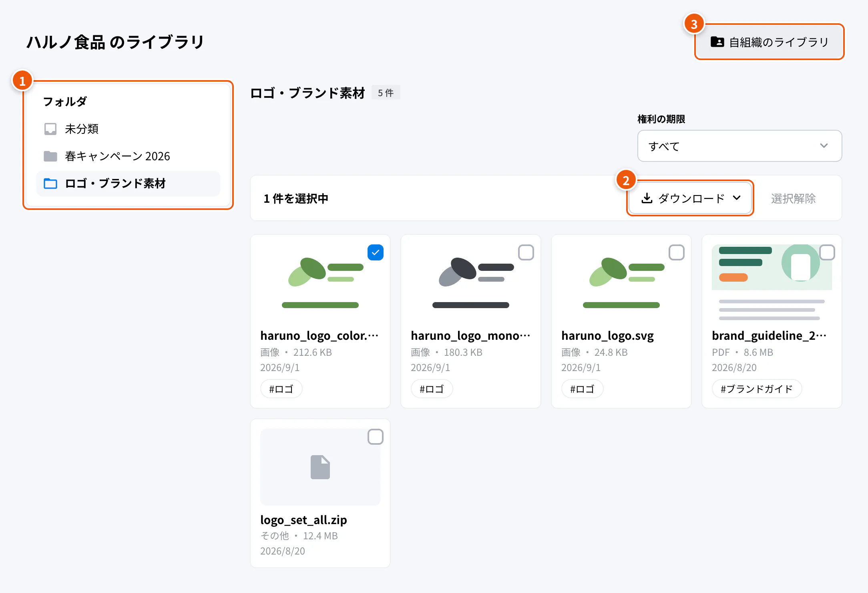The width and height of the screenshot is (868, 593).
Task: Click the folder icon beside 春キャンペーン 2026
Action: (50, 156)
